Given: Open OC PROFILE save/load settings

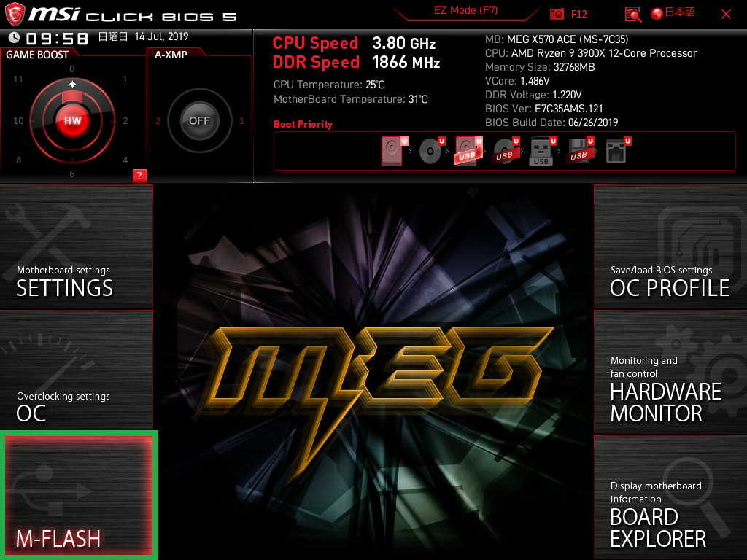Looking at the screenshot, I should [x=670, y=246].
